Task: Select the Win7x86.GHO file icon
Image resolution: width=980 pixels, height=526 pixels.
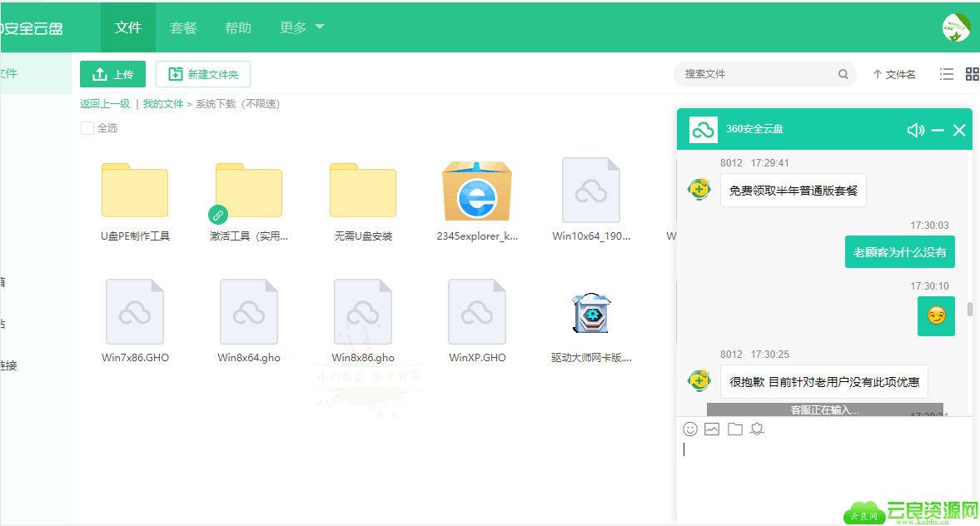Action: pos(135,311)
